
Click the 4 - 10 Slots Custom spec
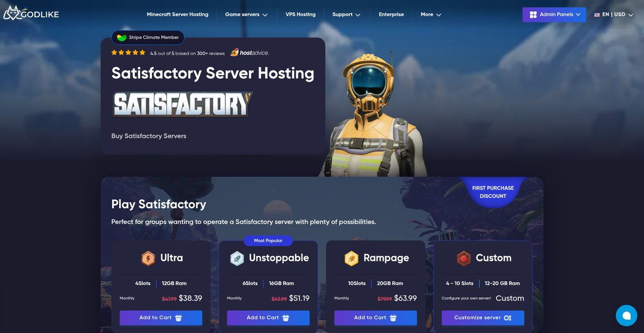click(x=460, y=283)
